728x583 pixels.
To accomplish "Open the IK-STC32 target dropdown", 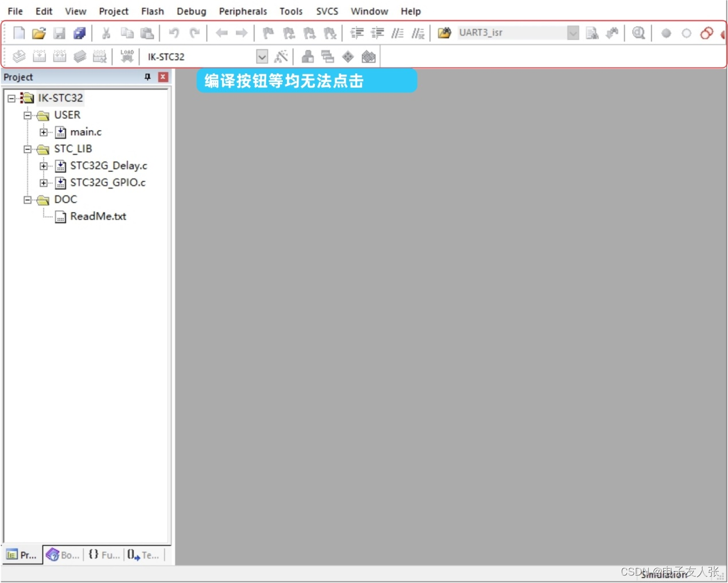I will click(262, 57).
